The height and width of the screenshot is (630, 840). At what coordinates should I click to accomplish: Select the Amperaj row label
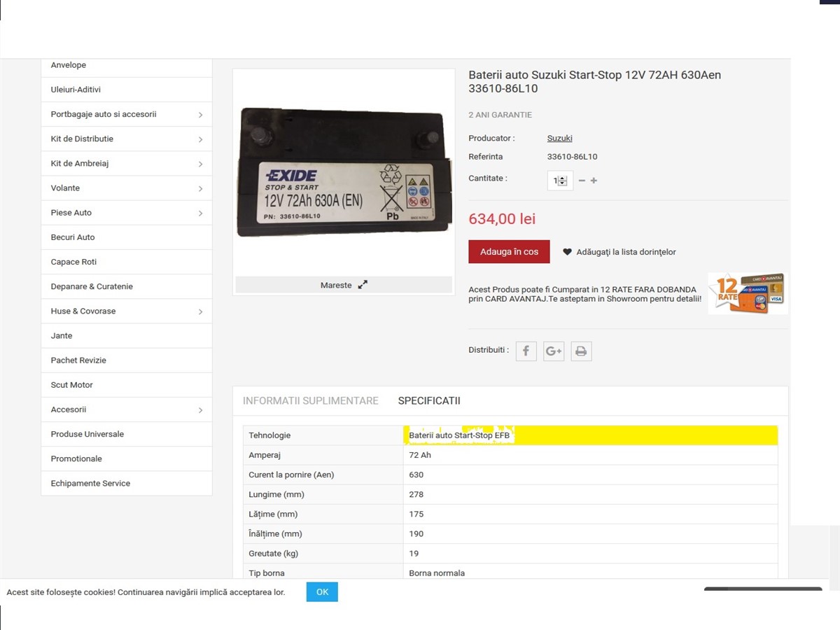click(x=265, y=455)
